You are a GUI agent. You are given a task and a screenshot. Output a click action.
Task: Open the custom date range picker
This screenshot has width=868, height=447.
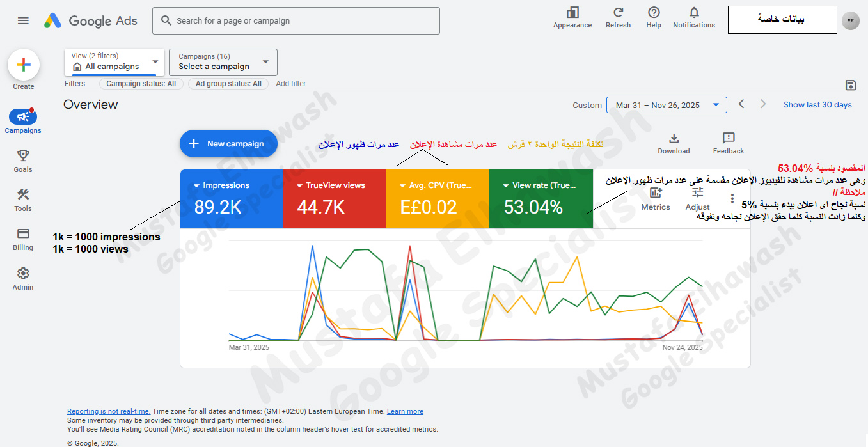tap(666, 105)
